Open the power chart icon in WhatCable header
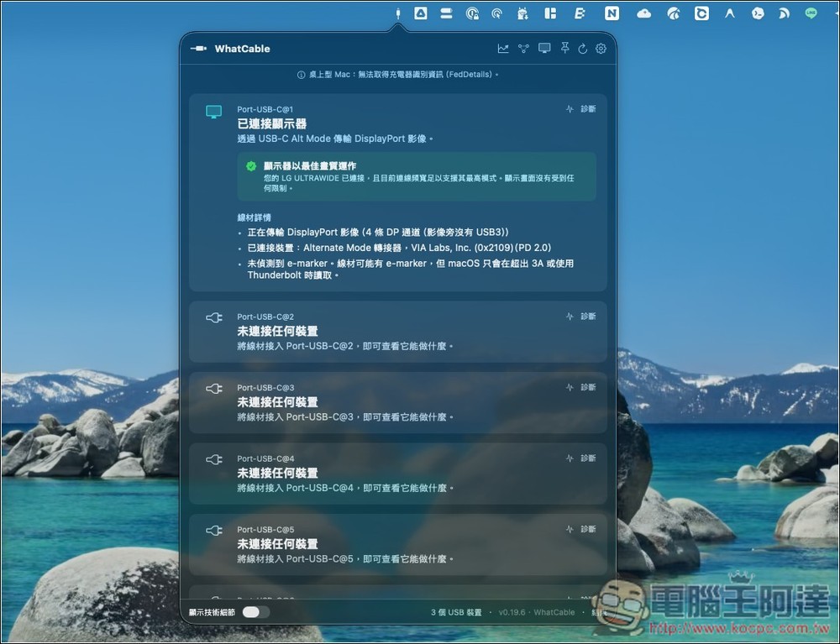Screen dimensions: 840x644 pos(503,49)
